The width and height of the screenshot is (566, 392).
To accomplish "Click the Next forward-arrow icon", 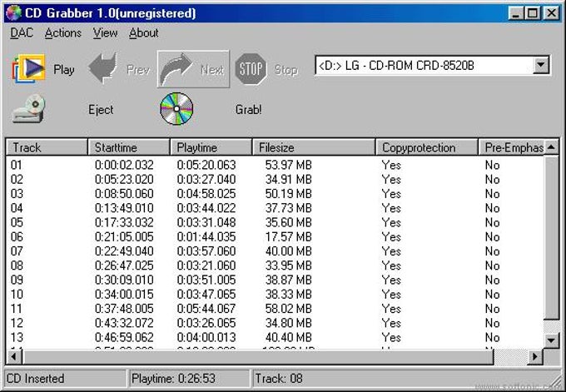I will tap(176, 69).
